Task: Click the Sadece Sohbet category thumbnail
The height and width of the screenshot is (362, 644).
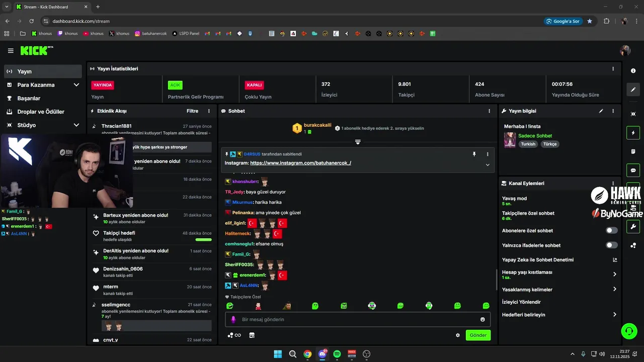Action: click(x=510, y=140)
